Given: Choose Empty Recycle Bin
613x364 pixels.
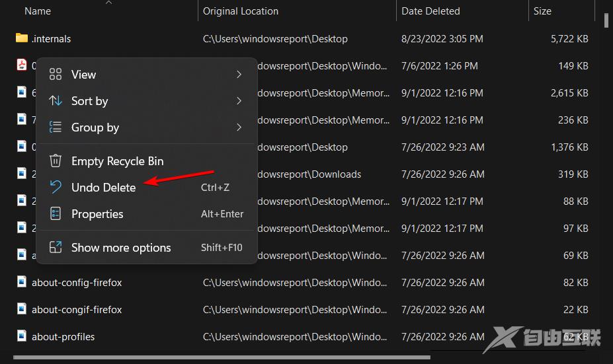Looking at the screenshot, I should 146,161.
